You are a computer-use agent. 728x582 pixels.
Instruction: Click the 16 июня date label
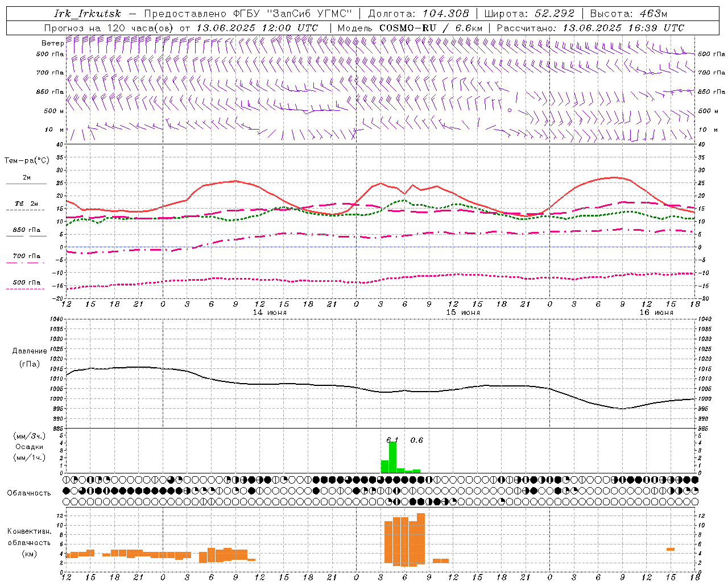[x=656, y=313]
